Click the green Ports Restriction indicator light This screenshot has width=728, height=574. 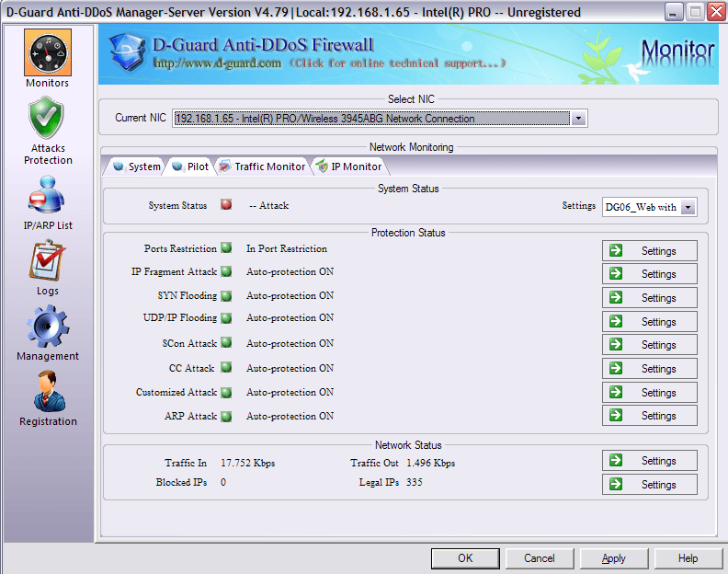[226, 247]
